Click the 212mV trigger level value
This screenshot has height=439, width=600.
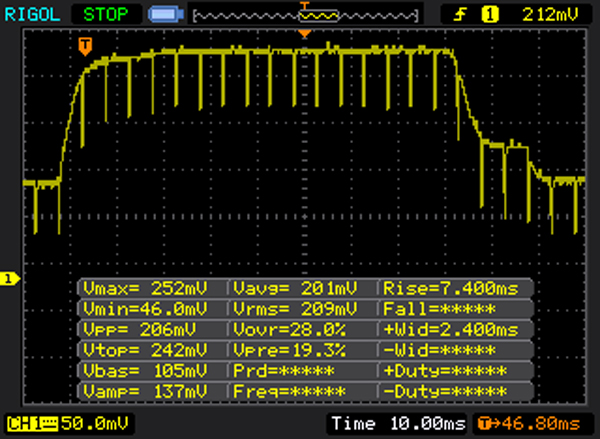tap(550, 15)
